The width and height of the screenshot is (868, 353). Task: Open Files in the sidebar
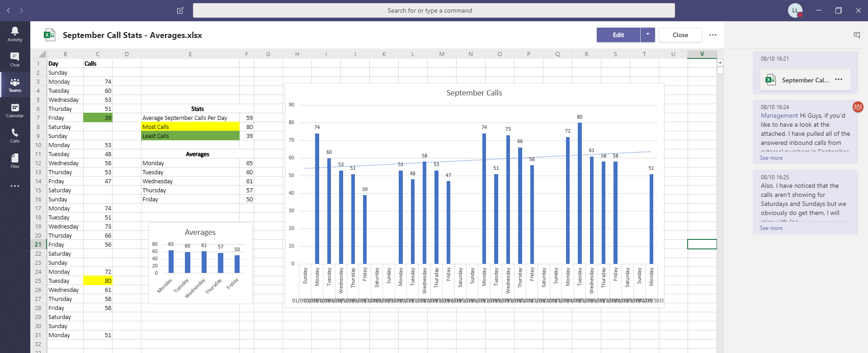[15, 161]
